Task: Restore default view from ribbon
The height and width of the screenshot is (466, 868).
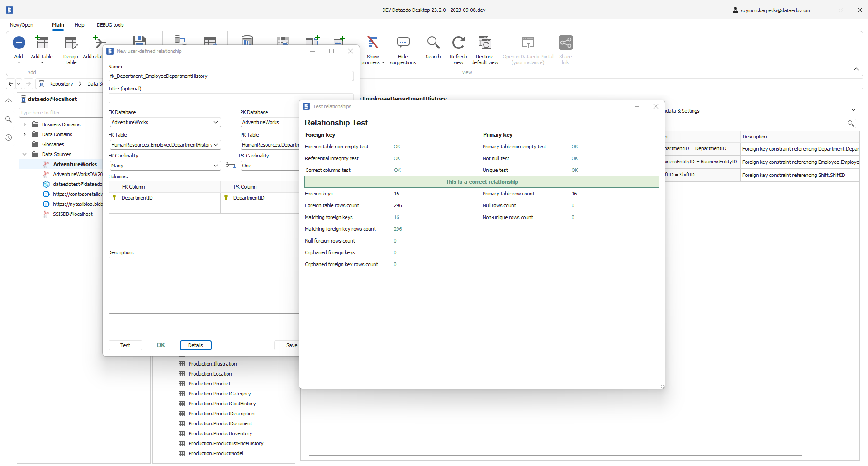Action: pos(484,43)
